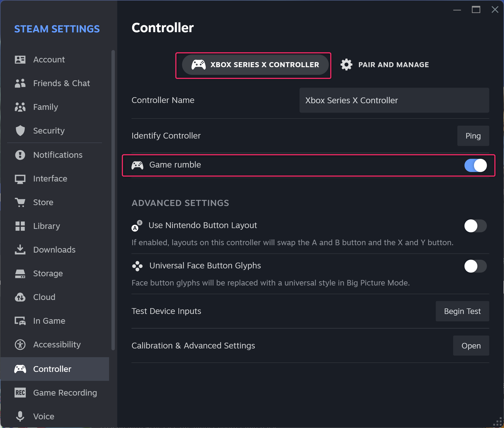The width and height of the screenshot is (504, 428).
Task: Click the Accessibility person icon
Action: coord(20,345)
